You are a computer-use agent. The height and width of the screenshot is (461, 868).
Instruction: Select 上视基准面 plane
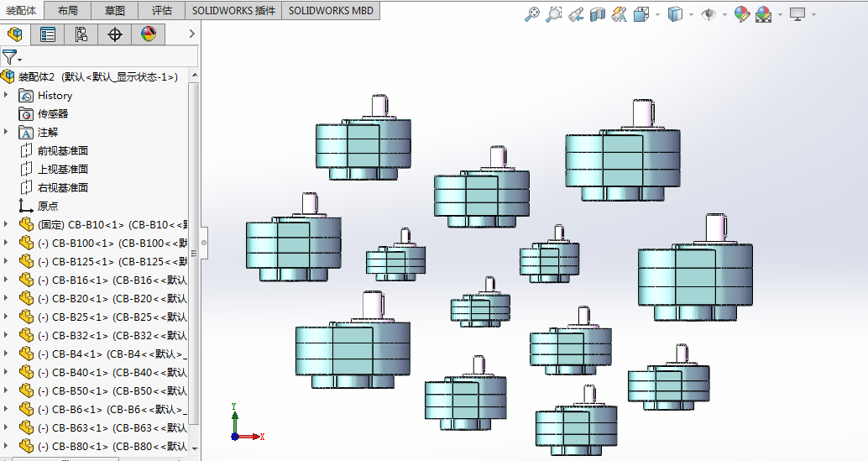click(63, 169)
